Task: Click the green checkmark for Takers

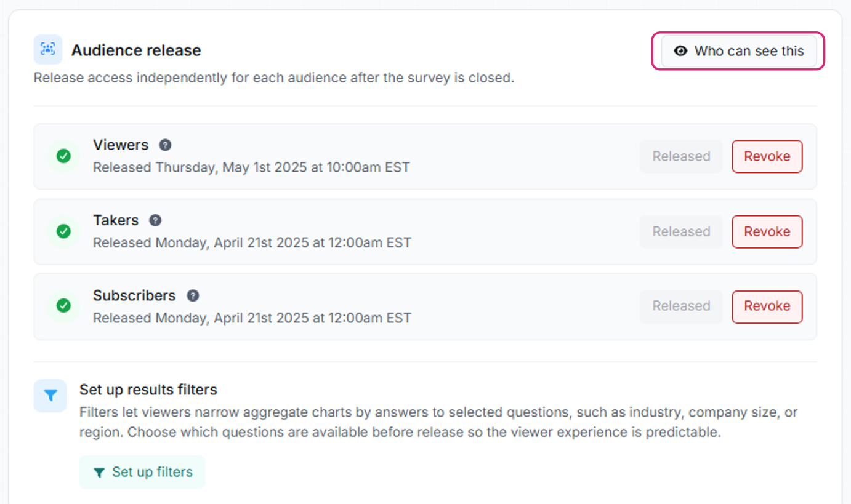Action: (63, 231)
